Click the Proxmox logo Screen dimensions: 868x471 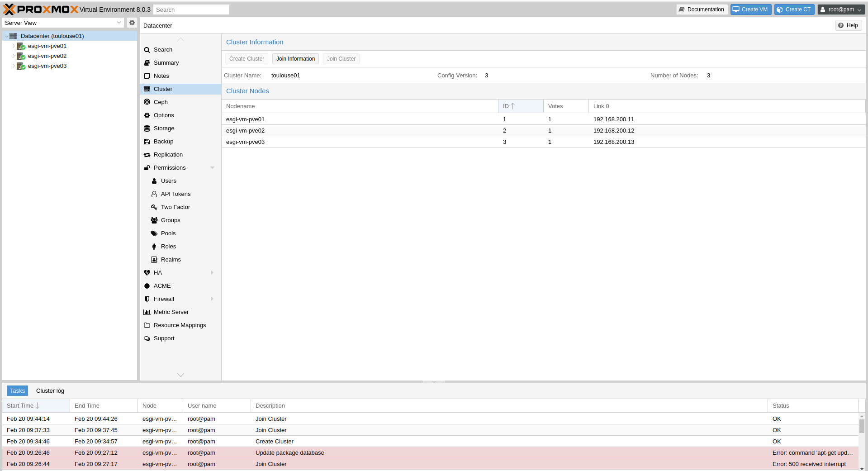pyautogui.click(x=41, y=10)
